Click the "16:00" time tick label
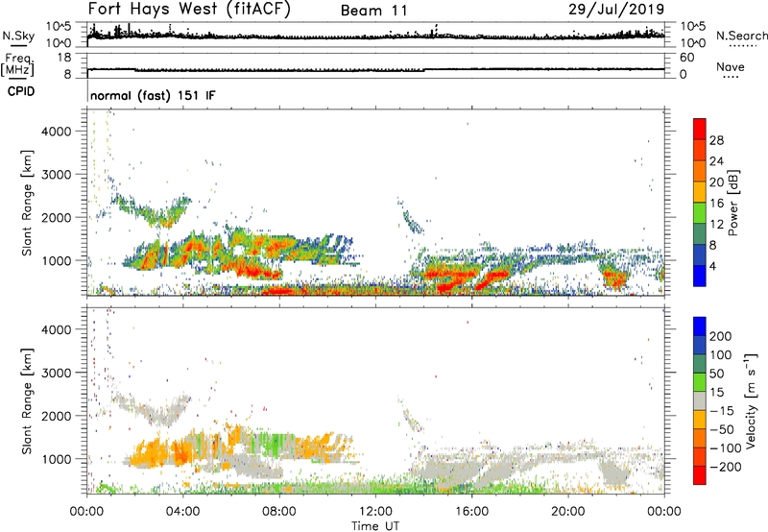The height and width of the screenshot is (532, 768). [x=471, y=512]
